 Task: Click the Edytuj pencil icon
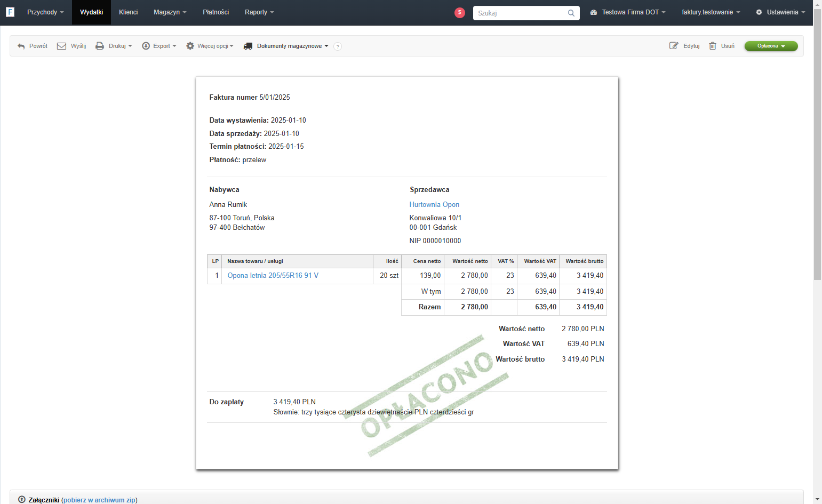[x=674, y=46]
